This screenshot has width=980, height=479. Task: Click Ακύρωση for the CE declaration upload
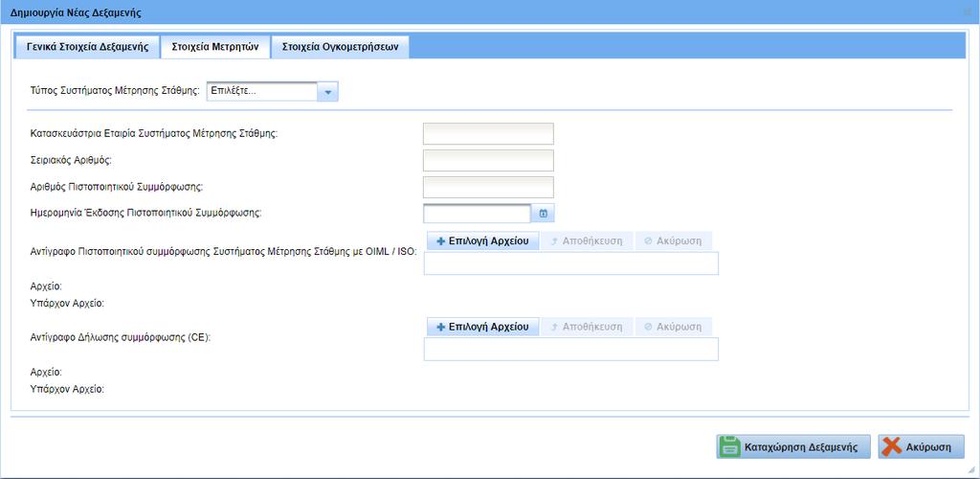click(673, 327)
